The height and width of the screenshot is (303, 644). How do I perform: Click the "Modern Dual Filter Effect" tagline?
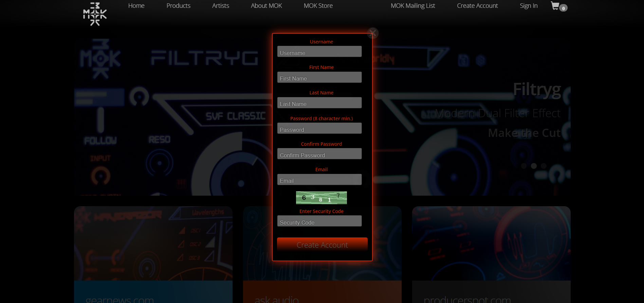point(497,113)
